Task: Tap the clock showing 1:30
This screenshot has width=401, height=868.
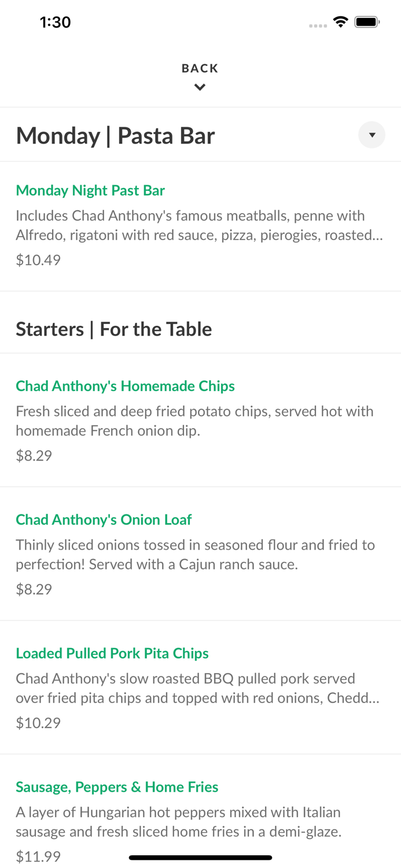Action: tap(55, 21)
